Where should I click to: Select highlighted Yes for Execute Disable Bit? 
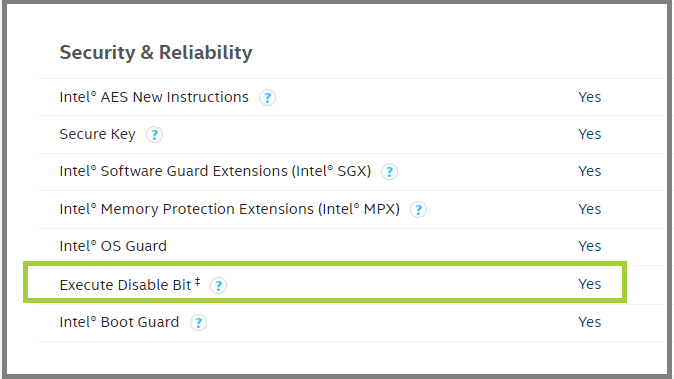point(589,284)
